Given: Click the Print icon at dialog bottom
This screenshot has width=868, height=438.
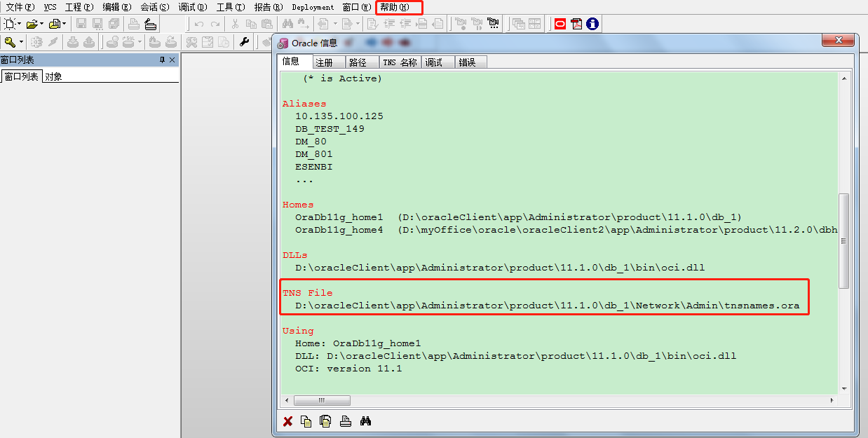Looking at the screenshot, I should tap(345, 421).
